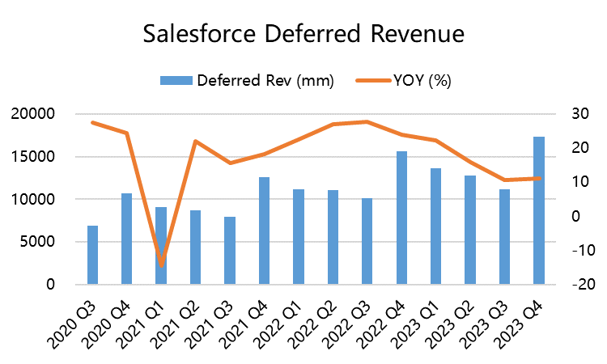The height and width of the screenshot is (364, 607).
Task: Click the 2021 Q4 x-axis label
Action: point(244,324)
